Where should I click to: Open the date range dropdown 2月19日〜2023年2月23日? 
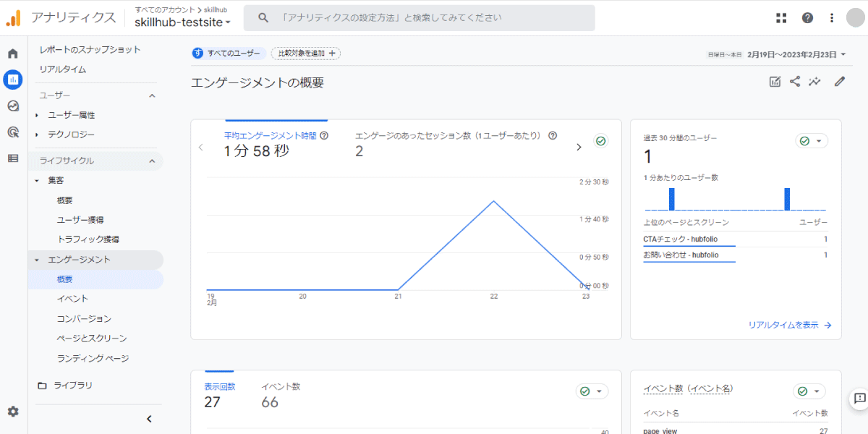tap(797, 54)
